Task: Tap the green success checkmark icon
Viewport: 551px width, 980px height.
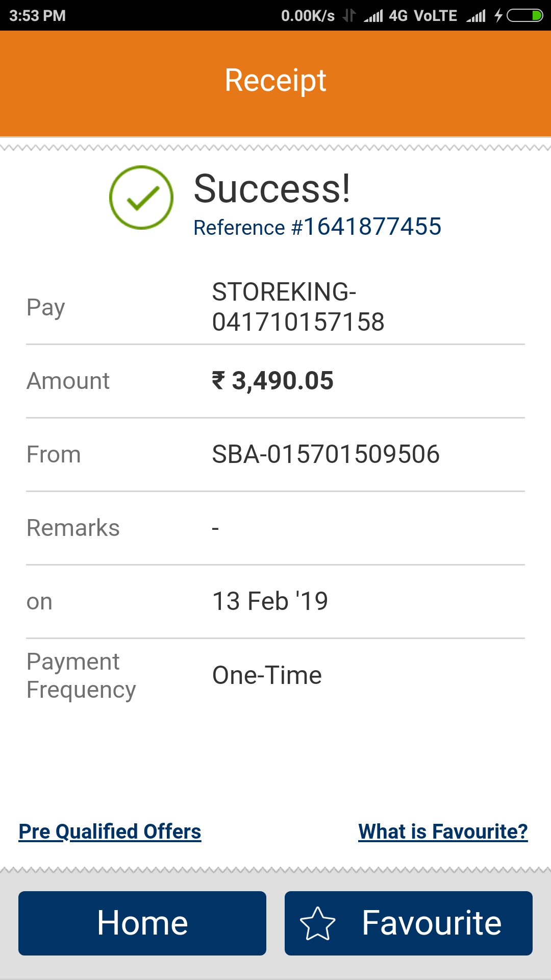Action: pos(141,198)
